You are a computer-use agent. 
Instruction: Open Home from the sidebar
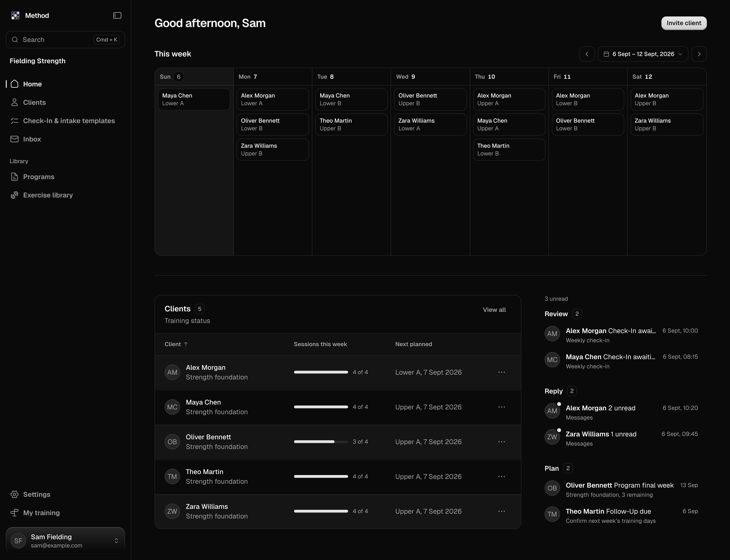(x=65, y=84)
